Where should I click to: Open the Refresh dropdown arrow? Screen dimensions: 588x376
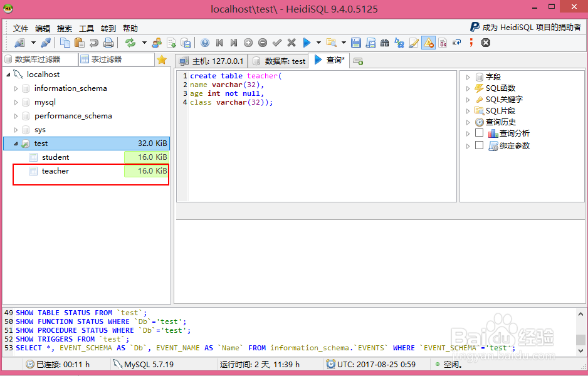tap(144, 43)
